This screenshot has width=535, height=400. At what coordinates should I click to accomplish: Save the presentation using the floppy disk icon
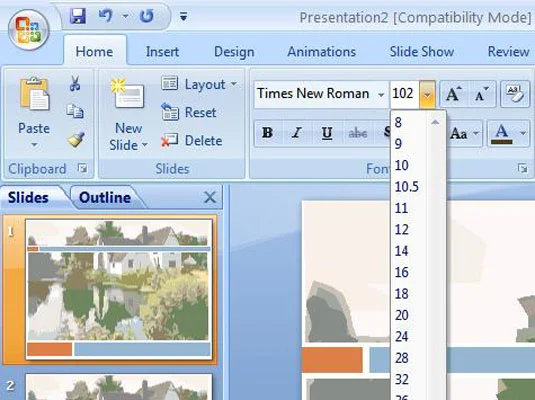pos(78,16)
